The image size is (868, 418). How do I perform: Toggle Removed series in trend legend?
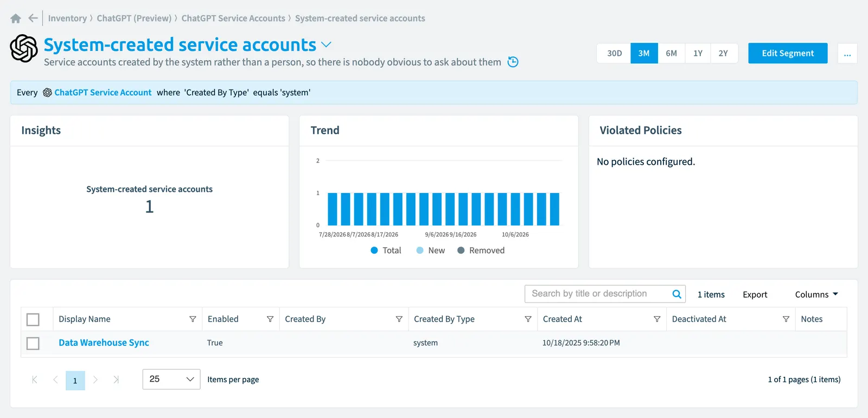(x=481, y=250)
